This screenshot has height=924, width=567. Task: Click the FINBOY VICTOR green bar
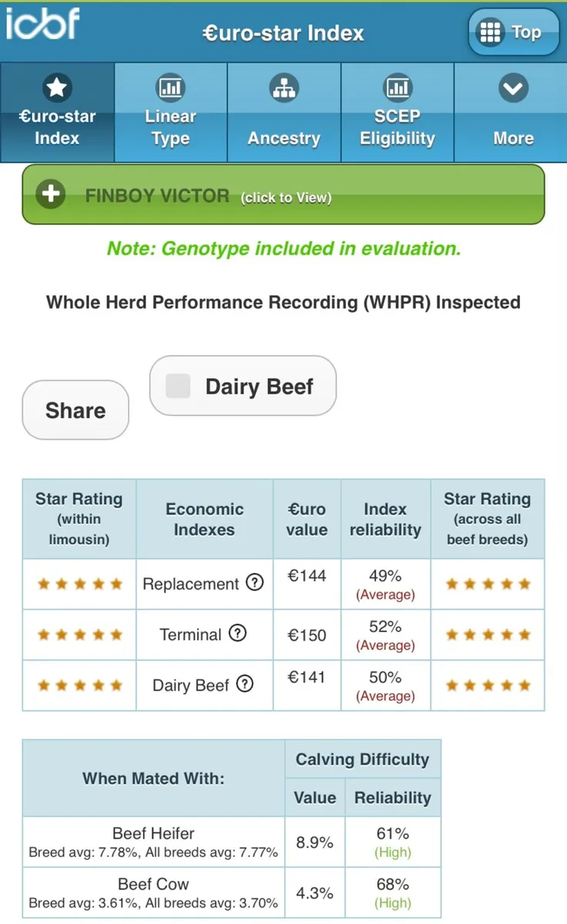pos(283,195)
